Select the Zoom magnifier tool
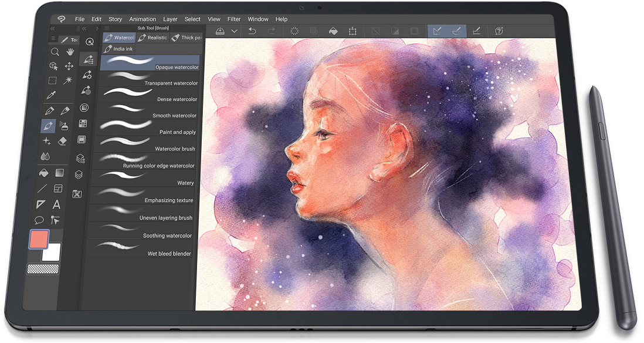Image resolution: width=644 pixels, height=343 pixels. (x=55, y=52)
